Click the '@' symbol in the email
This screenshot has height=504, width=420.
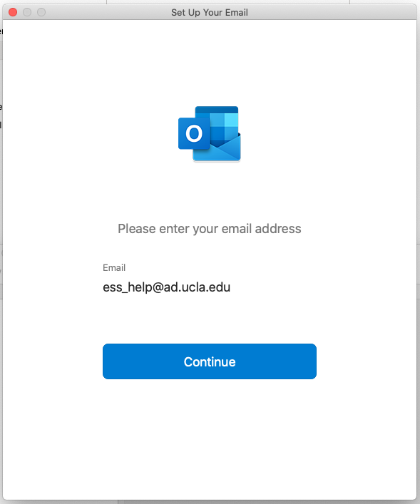(158, 287)
